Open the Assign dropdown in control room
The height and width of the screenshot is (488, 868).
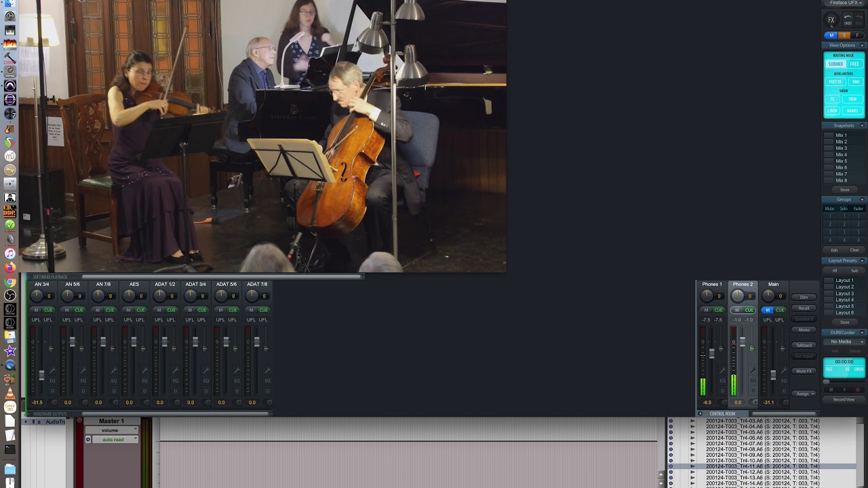(804, 394)
